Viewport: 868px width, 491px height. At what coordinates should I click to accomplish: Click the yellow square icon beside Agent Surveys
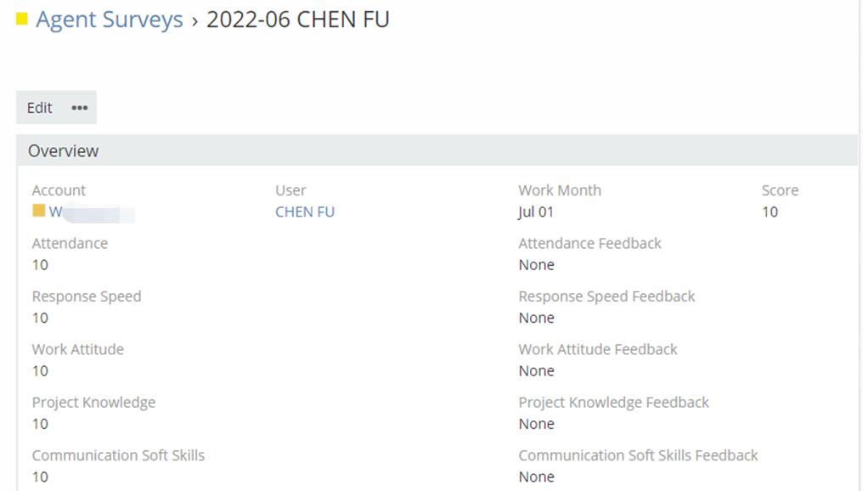(x=22, y=19)
